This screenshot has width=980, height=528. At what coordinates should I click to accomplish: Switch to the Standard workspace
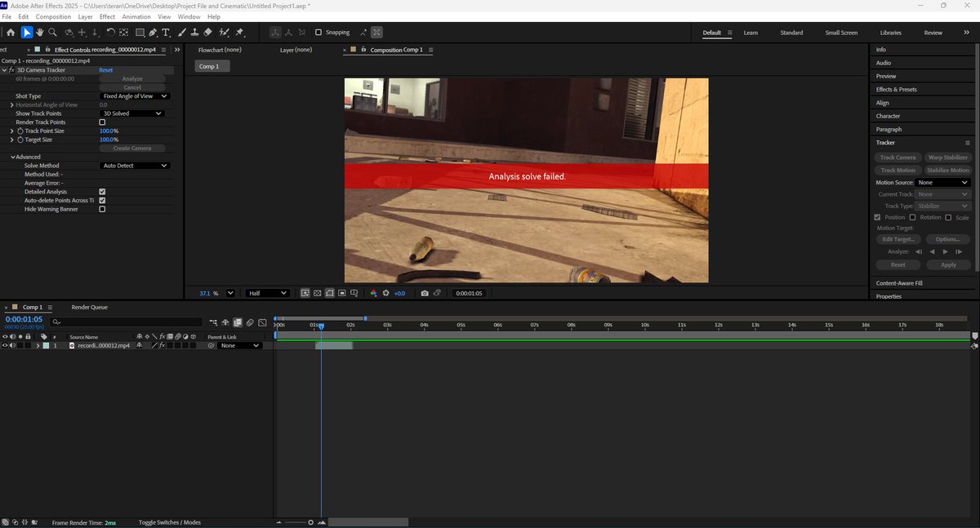(x=791, y=33)
